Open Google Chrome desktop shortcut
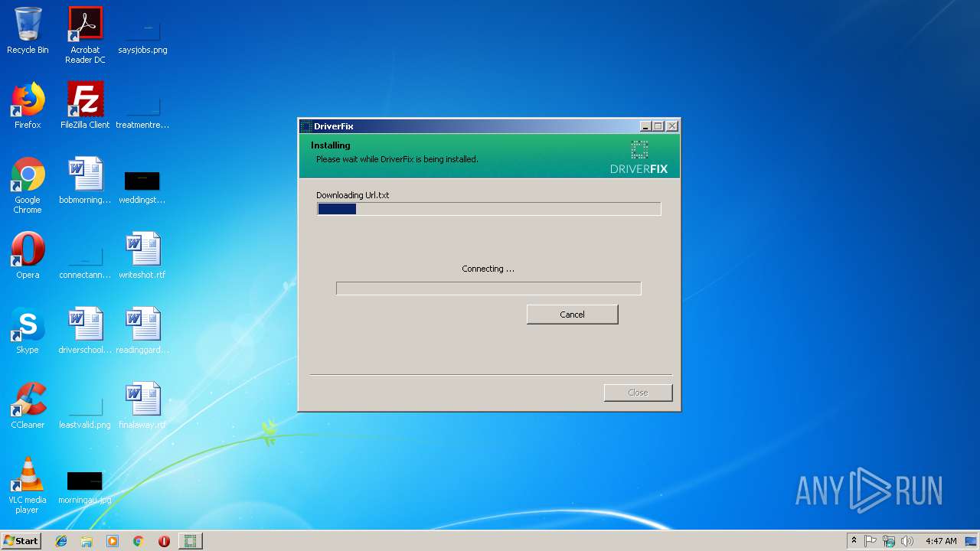The width and height of the screenshot is (980, 551). 28,185
